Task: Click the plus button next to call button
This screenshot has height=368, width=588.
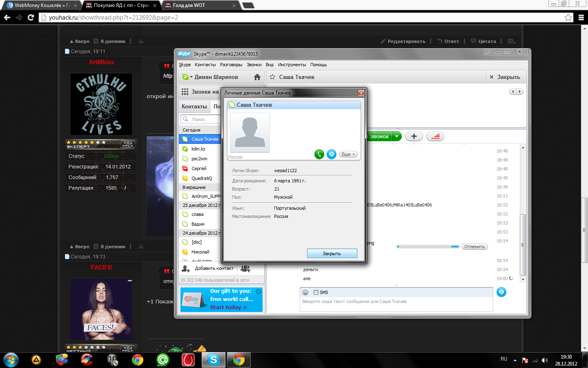Action: [x=414, y=137]
